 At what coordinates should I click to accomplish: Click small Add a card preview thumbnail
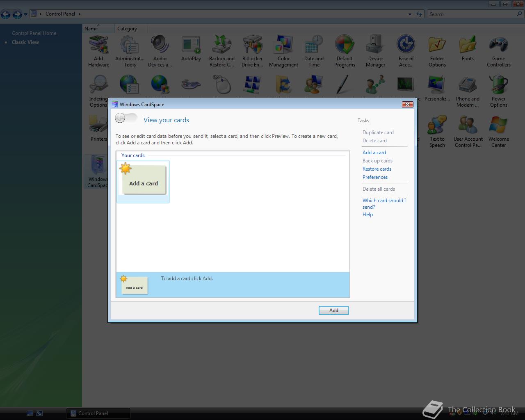point(134,285)
